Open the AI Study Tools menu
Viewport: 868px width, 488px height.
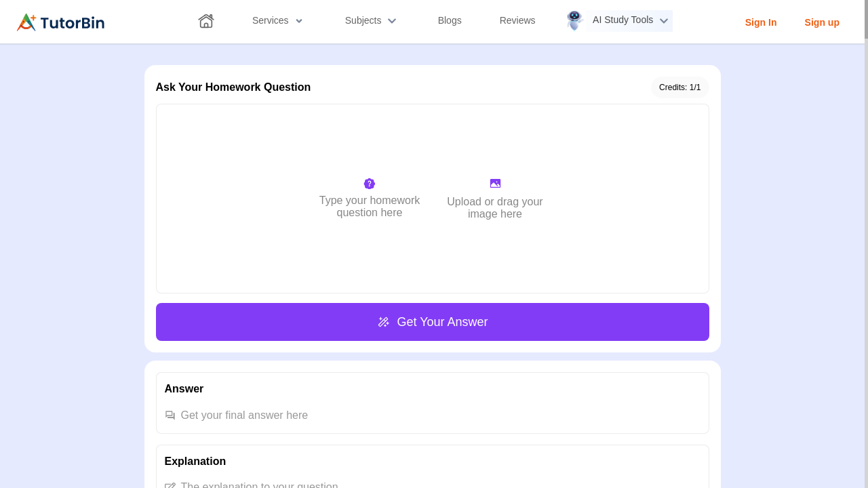point(623,20)
